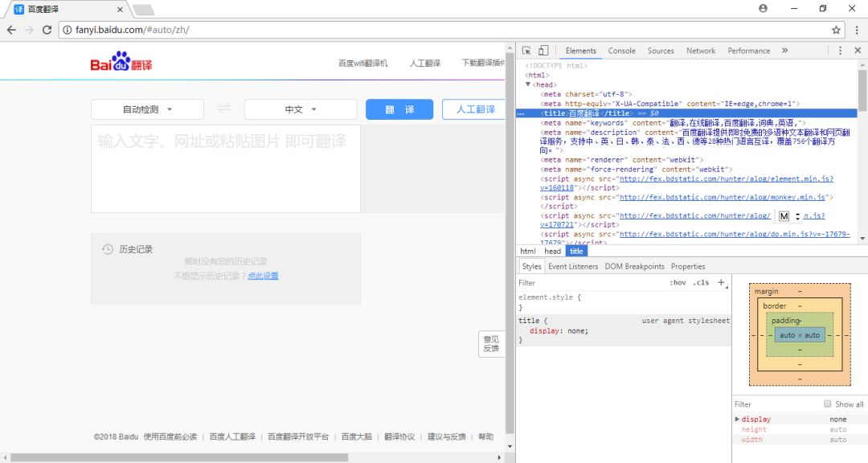Open the monkey.min.js script source link
The height and width of the screenshot is (463, 868).
[723, 197]
